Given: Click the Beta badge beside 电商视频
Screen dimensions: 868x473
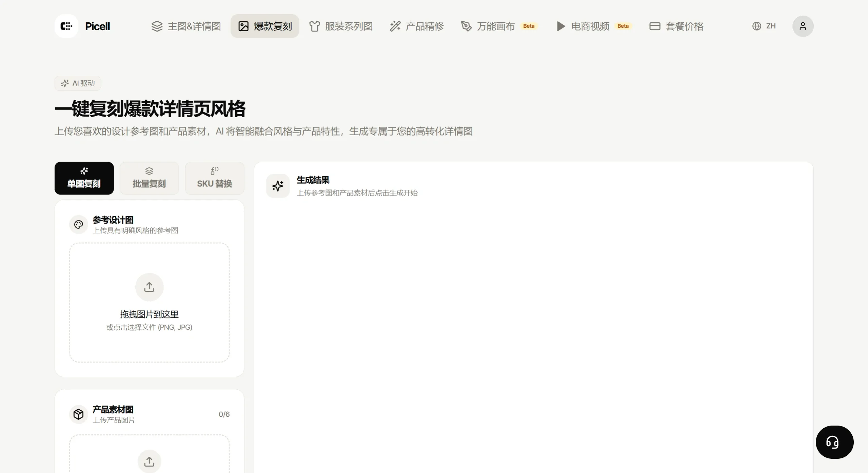Looking at the screenshot, I should [x=623, y=26].
